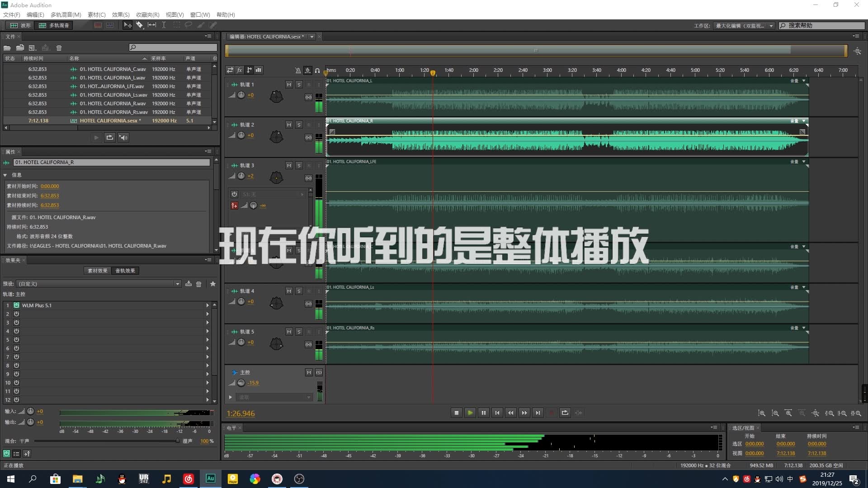Toggle the metronome icon
This screenshot has width=868, height=488.
tap(297, 70)
